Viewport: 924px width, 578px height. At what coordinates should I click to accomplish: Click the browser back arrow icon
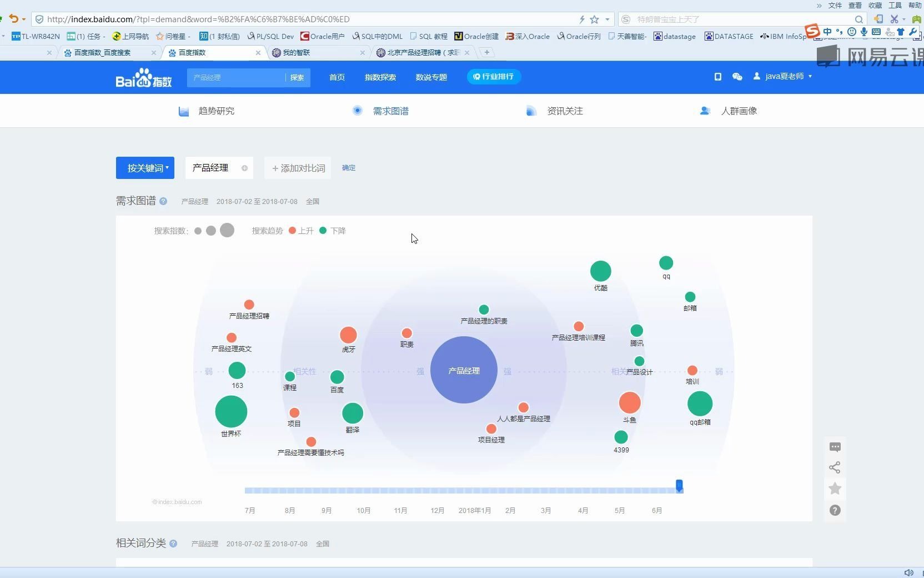[14, 19]
